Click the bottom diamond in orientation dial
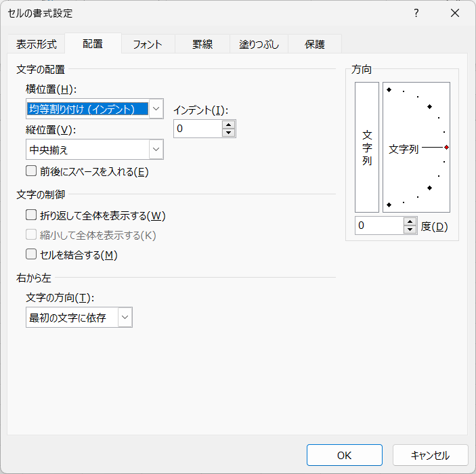 (389, 205)
